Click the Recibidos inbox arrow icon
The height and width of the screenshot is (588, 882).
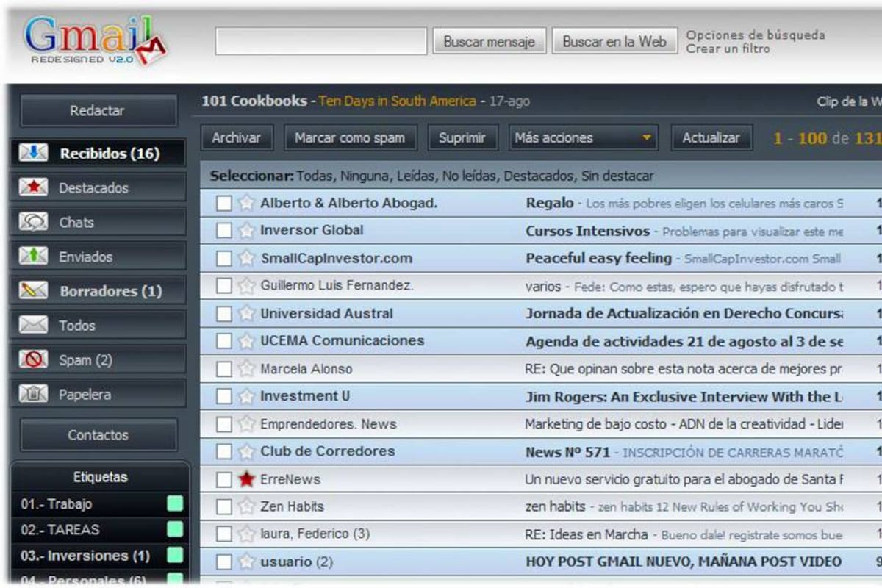coord(33,153)
